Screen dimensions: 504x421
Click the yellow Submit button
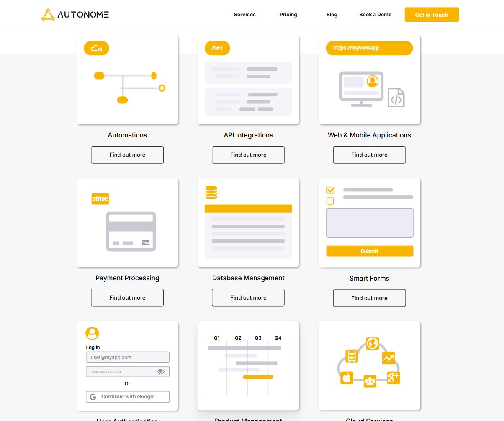[370, 251]
